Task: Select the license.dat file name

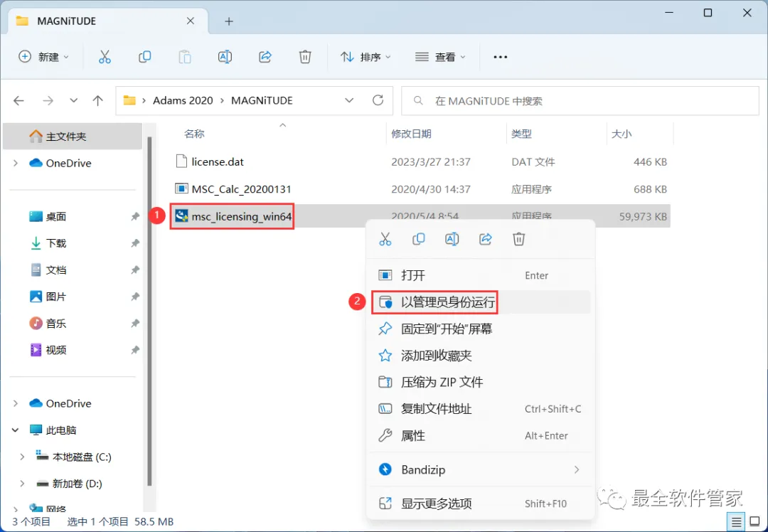Action: point(218,161)
